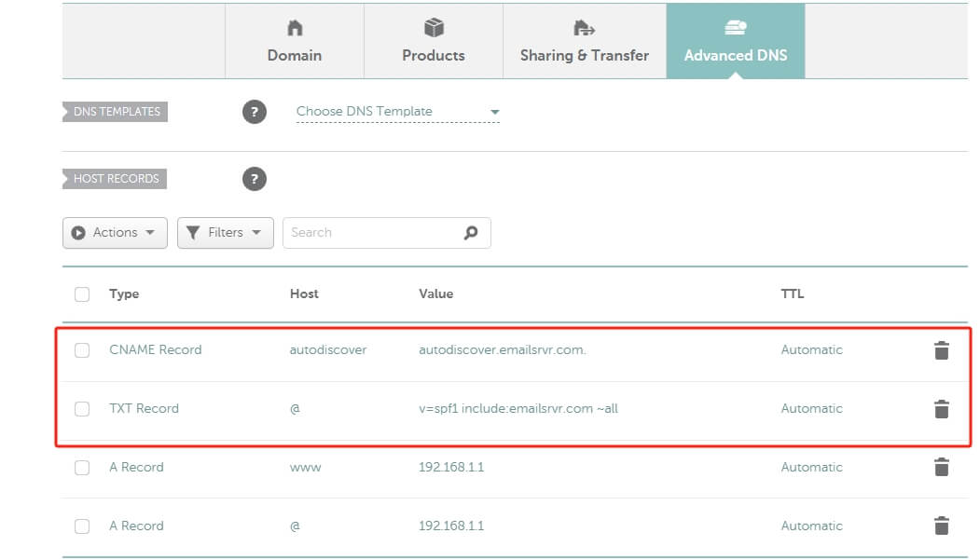
Task: Open the Filters dropdown
Action: click(x=225, y=233)
